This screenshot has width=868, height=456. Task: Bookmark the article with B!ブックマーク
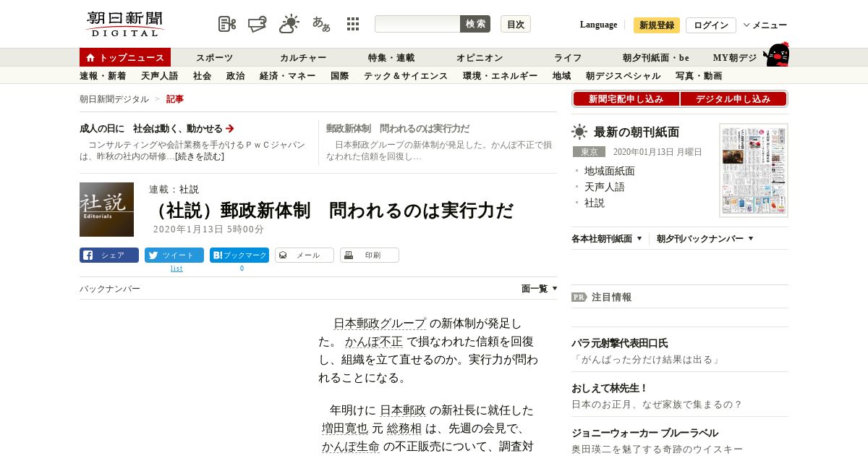(239, 255)
